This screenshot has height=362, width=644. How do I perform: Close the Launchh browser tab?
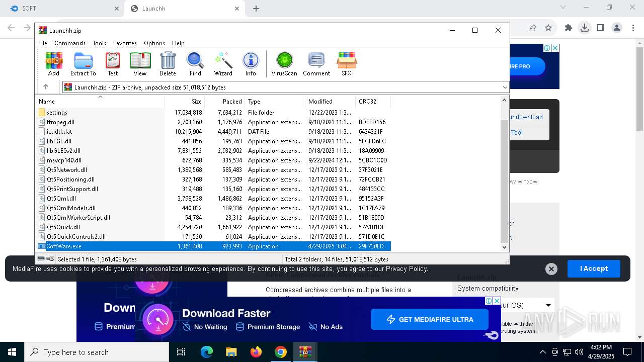237,9
